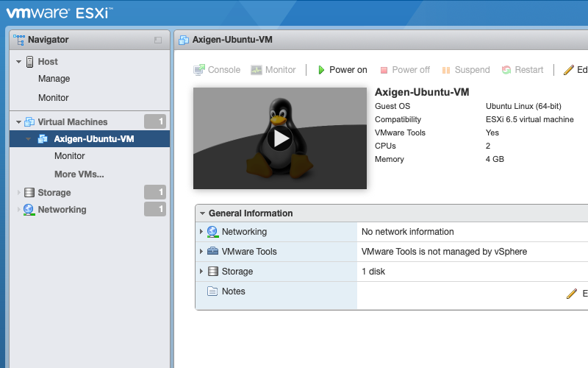Click the Networking label in Navigator
The width and height of the screenshot is (588, 368).
[x=62, y=210]
